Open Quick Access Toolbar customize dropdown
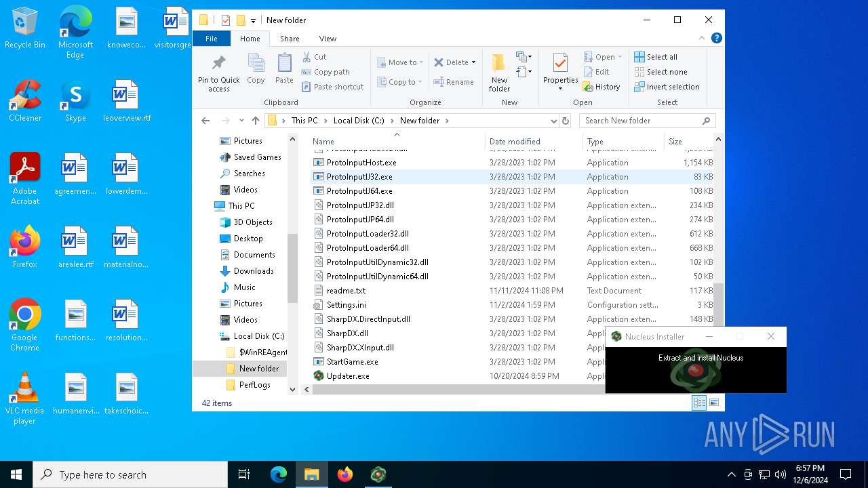The height and width of the screenshot is (488, 868). [x=253, y=21]
